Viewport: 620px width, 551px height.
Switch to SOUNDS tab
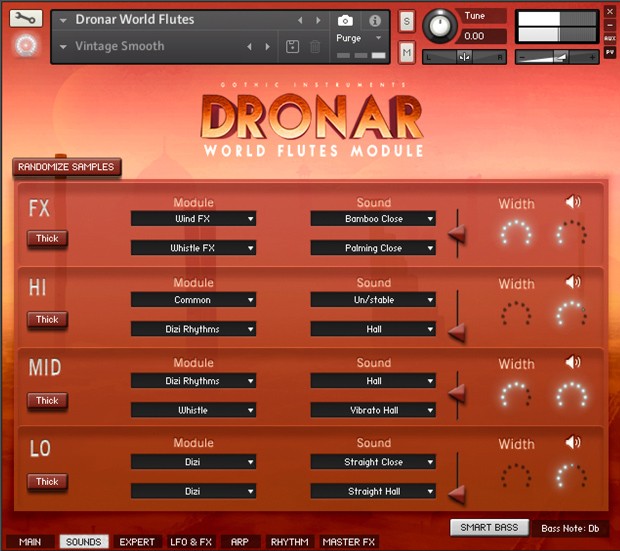pos(84,542)
